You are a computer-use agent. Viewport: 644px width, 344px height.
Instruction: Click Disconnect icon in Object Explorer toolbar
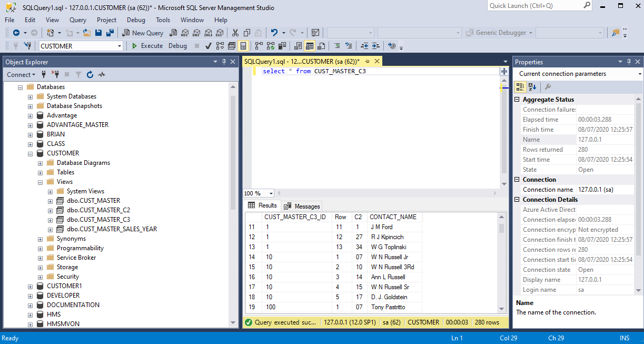click(x=55, y=75)
